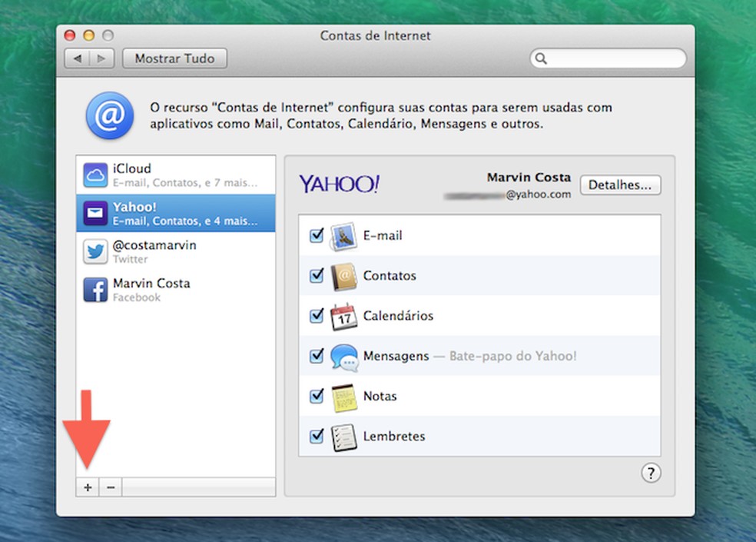The height and width of the screenshot is (542, 756).
Task: Click the Contacts book icon beside Contatos
Action: (345, 275)
